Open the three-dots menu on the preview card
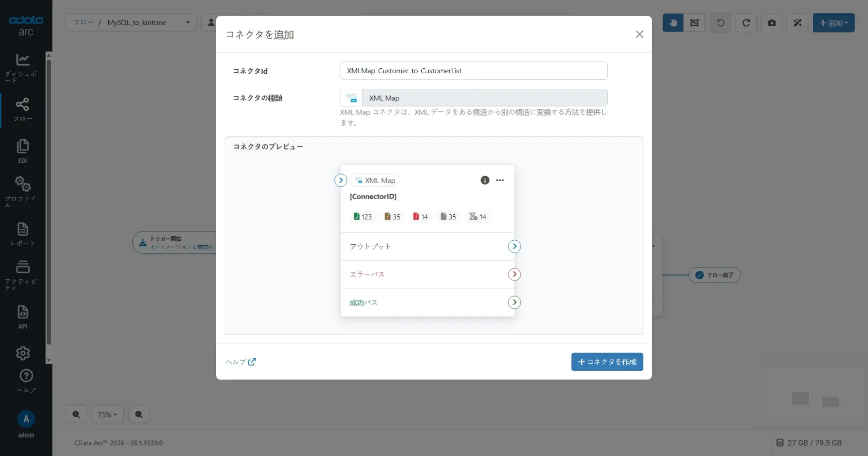The width and height of the screenshot is (868, 456). 500,180
